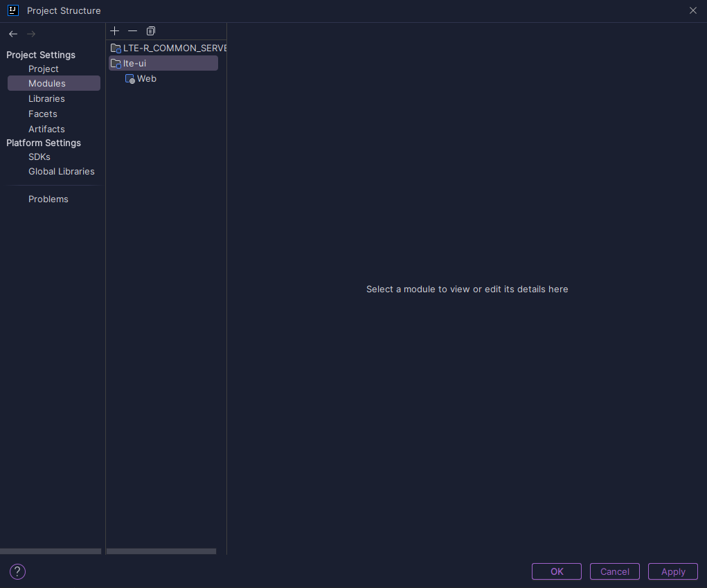The image size is (707, 588).
Task: Click the Remove module minus icon
Action: (x=132, y=30)
